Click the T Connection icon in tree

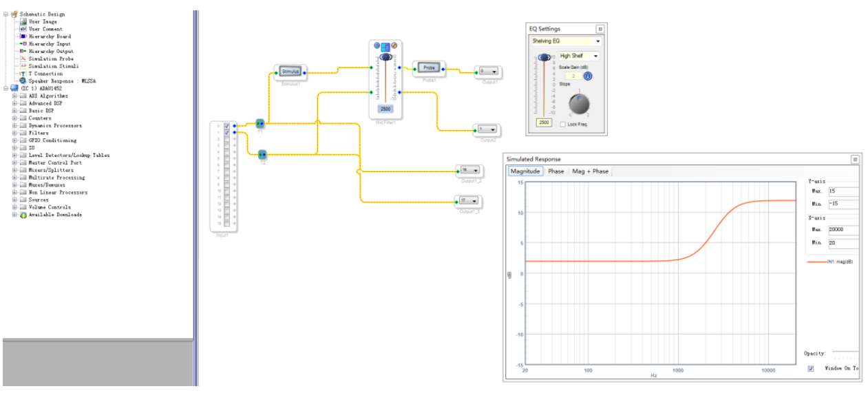coord(23,74)
